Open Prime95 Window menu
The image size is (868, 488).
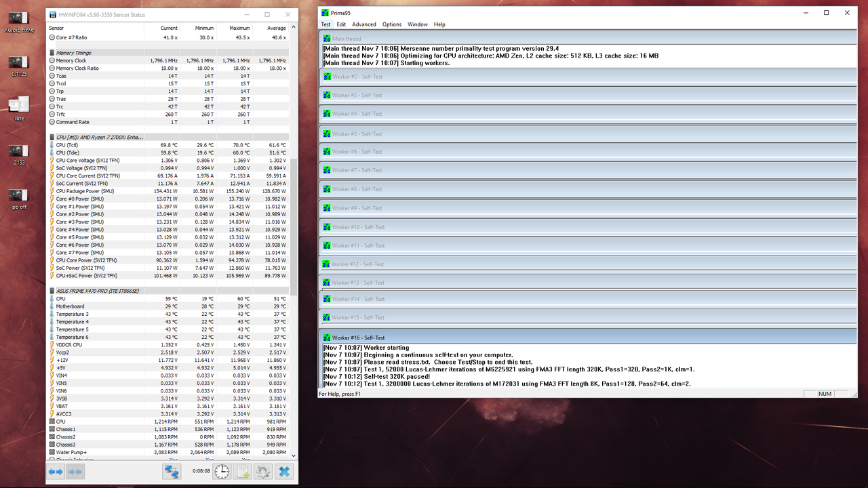click(418, 24)
